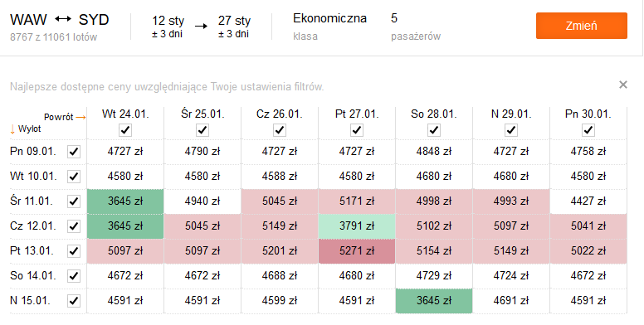Select the 4427 zł cell under Pn 30.01.
This screenshot has width=644, height=325.
[x=588, y=201]
